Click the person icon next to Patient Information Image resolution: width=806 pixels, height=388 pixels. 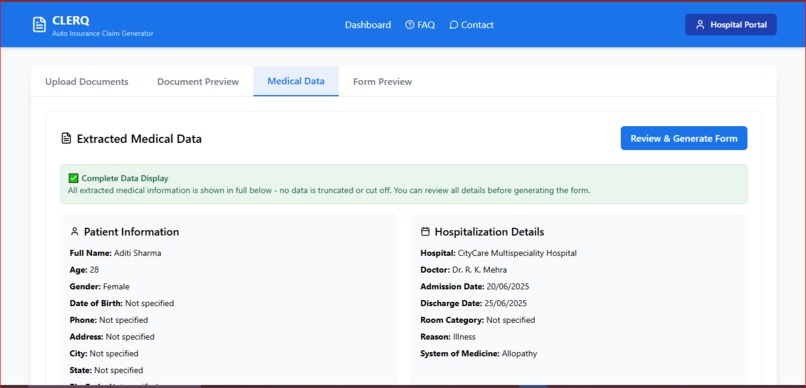tap(75, 232)
